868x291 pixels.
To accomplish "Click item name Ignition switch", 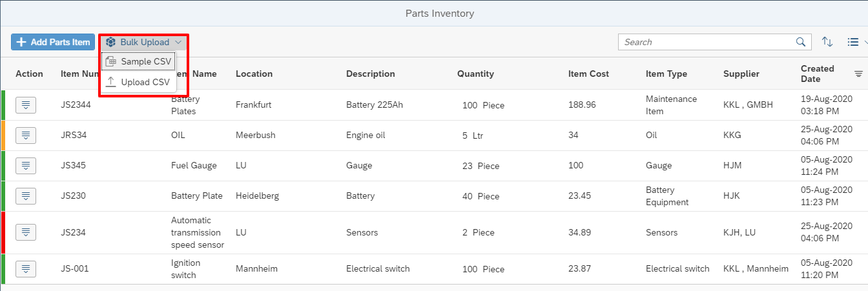I will (186, 269).
